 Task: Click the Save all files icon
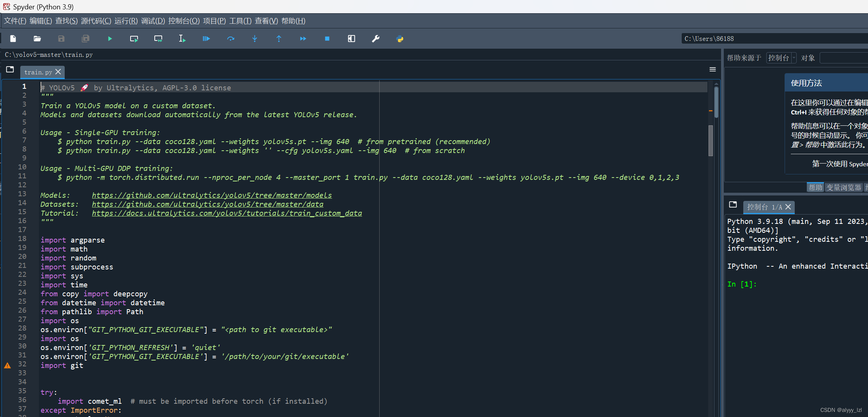(x=86, y=39)
